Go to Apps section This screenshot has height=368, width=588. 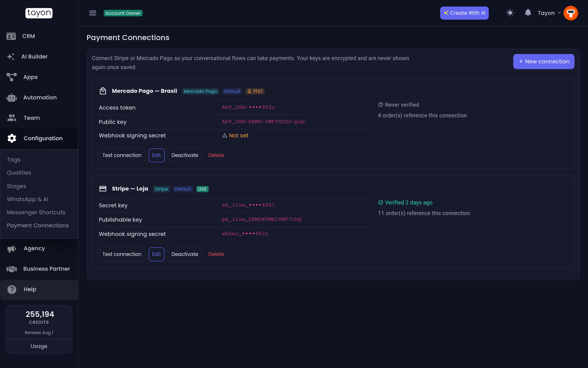tap(39, 77)
